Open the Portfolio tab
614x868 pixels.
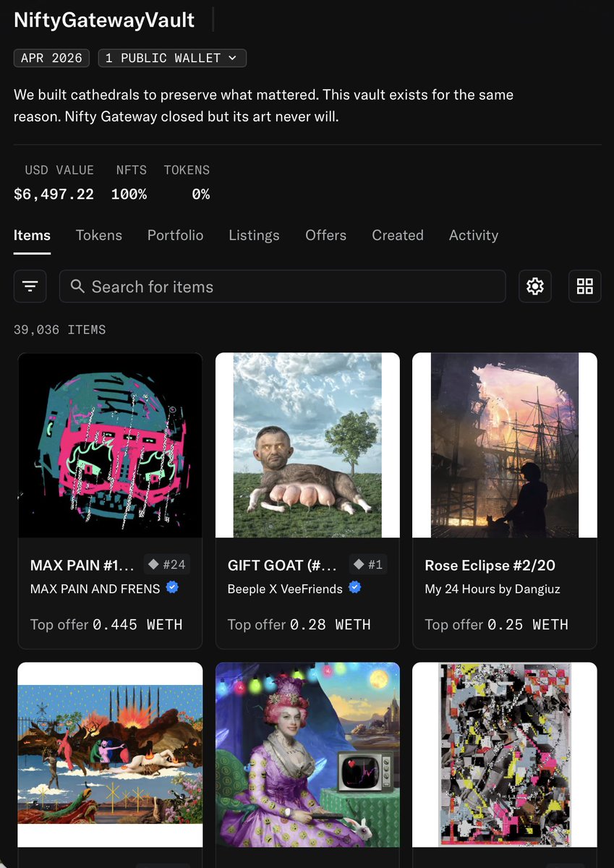tap(176, 235)
